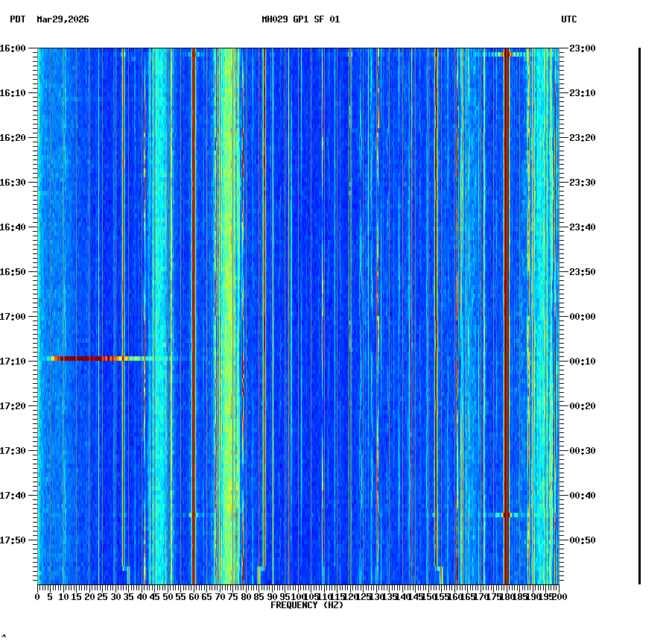Click the narrow red line near 60 Hz
Viewport: 672px width, 644px height.
point(193,298)
